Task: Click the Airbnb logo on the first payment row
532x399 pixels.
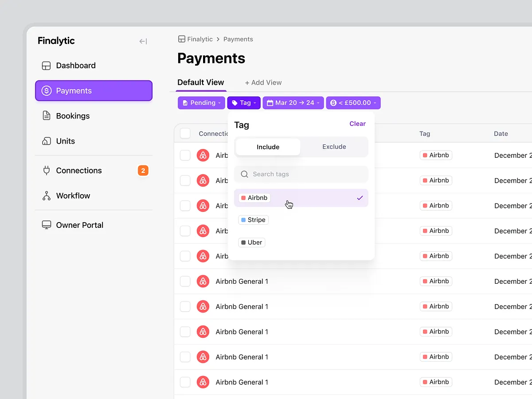Action: coord(203,155)
